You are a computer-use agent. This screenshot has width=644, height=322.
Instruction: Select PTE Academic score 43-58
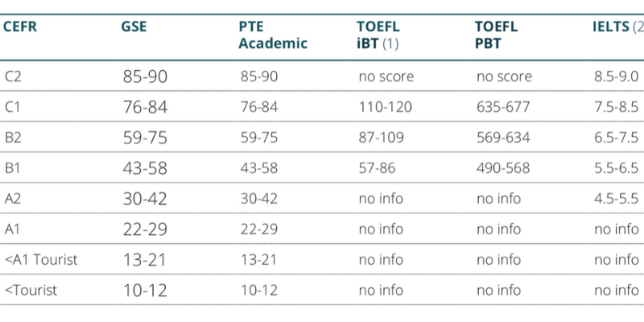coord(258,168)
